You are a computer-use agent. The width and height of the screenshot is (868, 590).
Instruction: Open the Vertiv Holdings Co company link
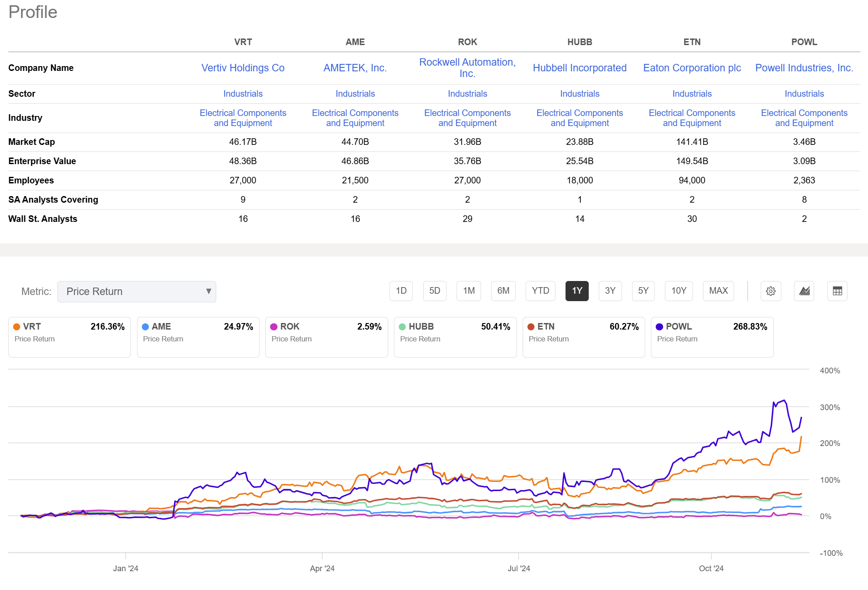tap(243, 68)
